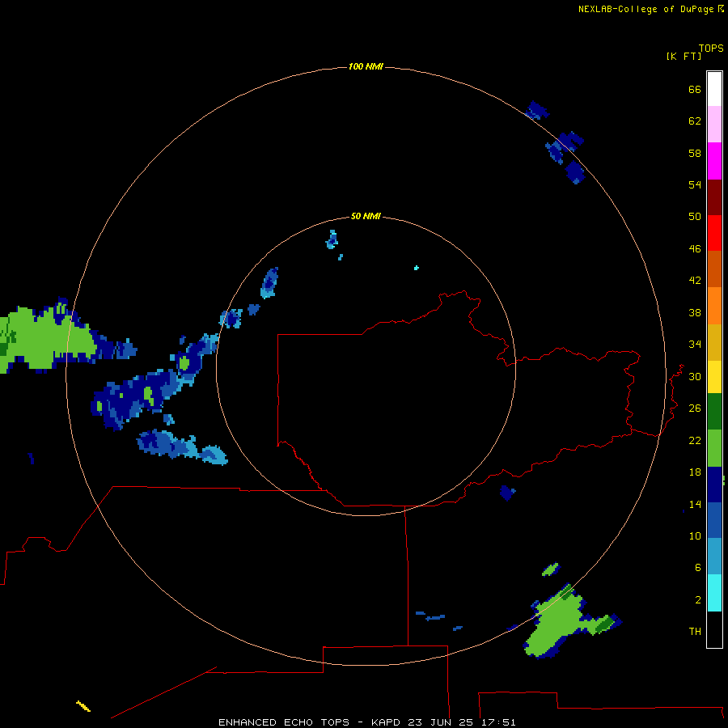
Task: Select the magenta legend color block
Action: [714, 161]
